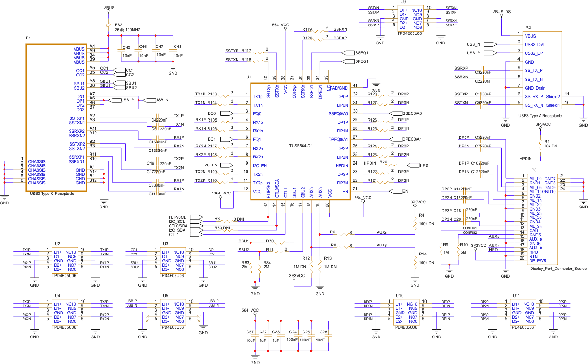The image size is (588, 364).
Task: Select resistor designator R84
Action: 267,262
